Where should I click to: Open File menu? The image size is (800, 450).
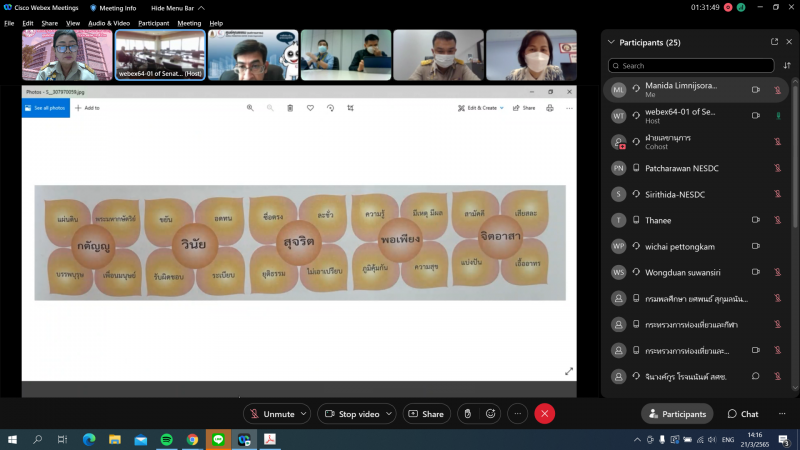click(9, 23)
